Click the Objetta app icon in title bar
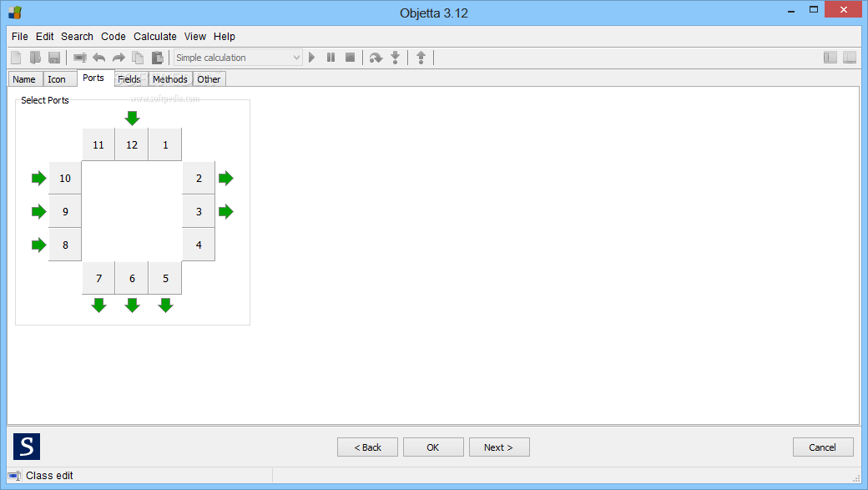 pos(15,13)
